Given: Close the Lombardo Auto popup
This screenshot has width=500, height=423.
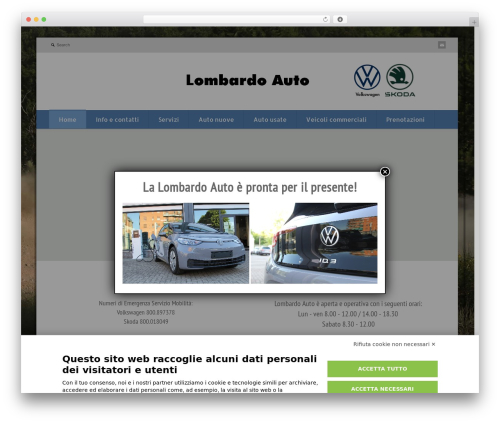Looking at the screenshot, I should coord(385,172).
